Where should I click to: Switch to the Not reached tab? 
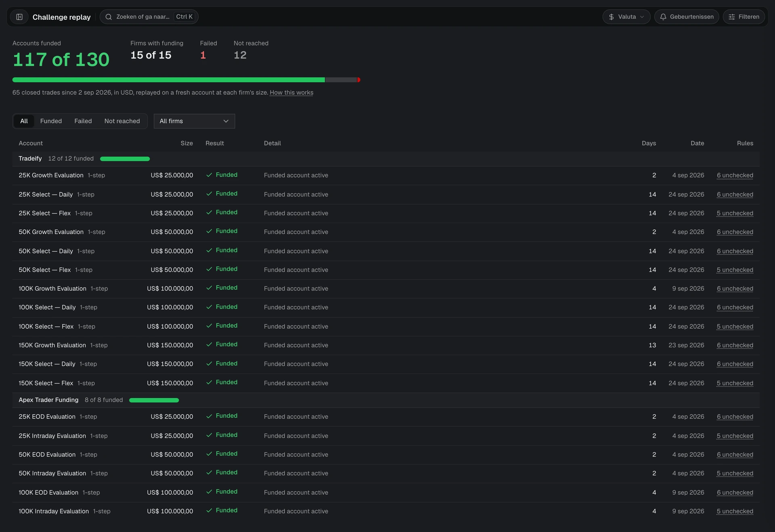[x=122, y=121]
